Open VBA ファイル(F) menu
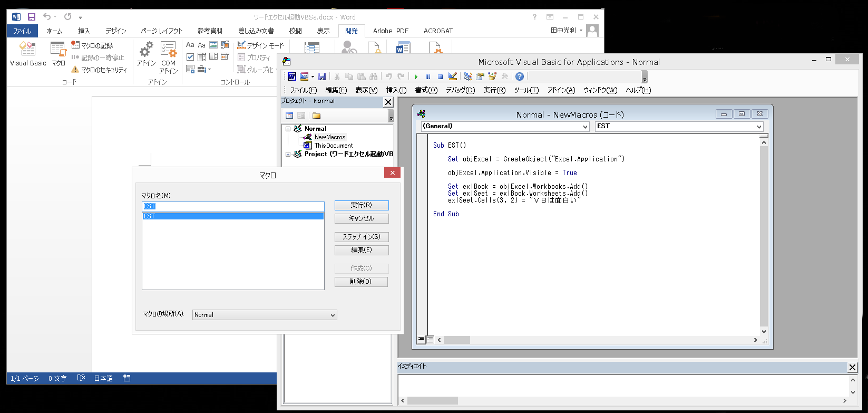The image size is (868, 413). tap(304, 90)
